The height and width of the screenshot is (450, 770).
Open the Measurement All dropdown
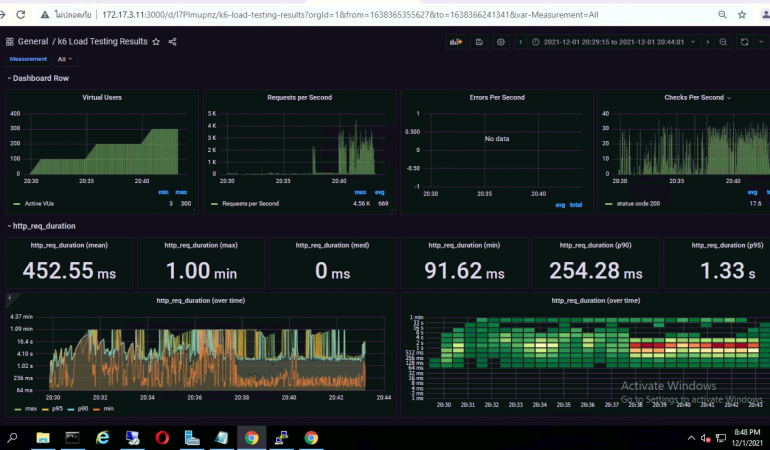(64, 59)
